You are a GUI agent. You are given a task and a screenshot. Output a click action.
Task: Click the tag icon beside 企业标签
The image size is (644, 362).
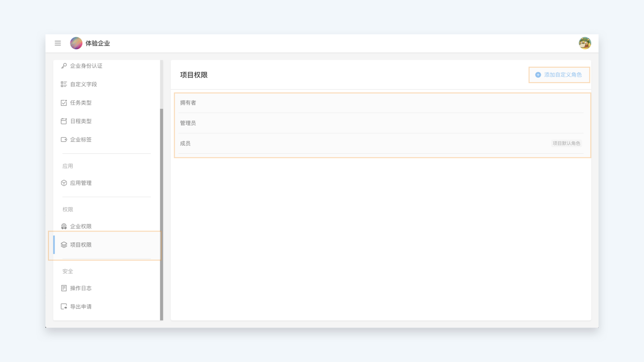[x=64, y=139]
